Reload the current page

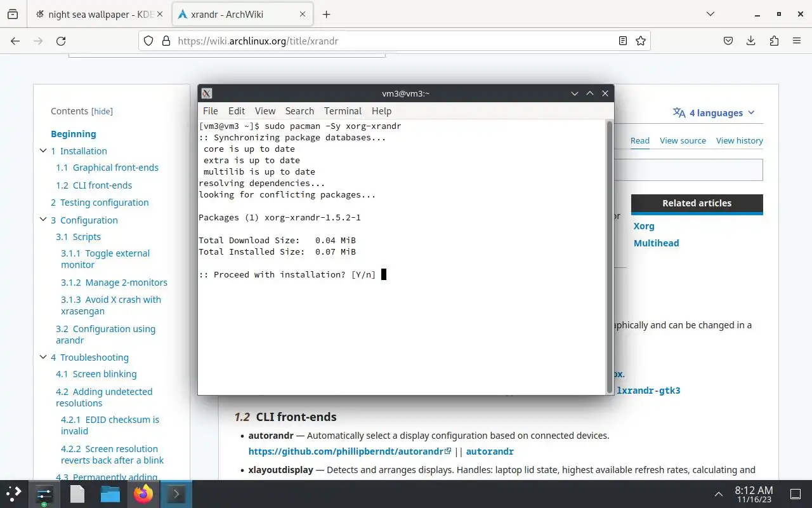tap(61, 41)
